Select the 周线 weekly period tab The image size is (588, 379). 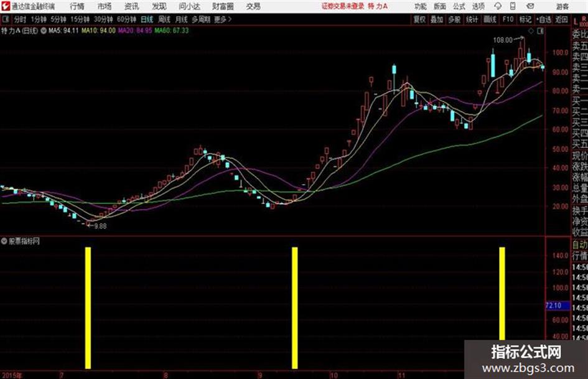(165, 19)
